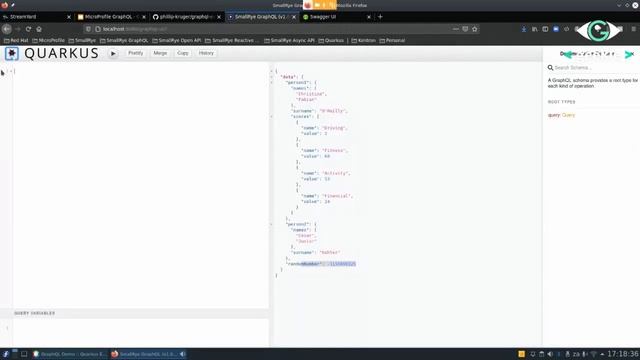640x360 pixels.
Task: Click the system clock showing 17:18:36
Action: pos(623,354)
